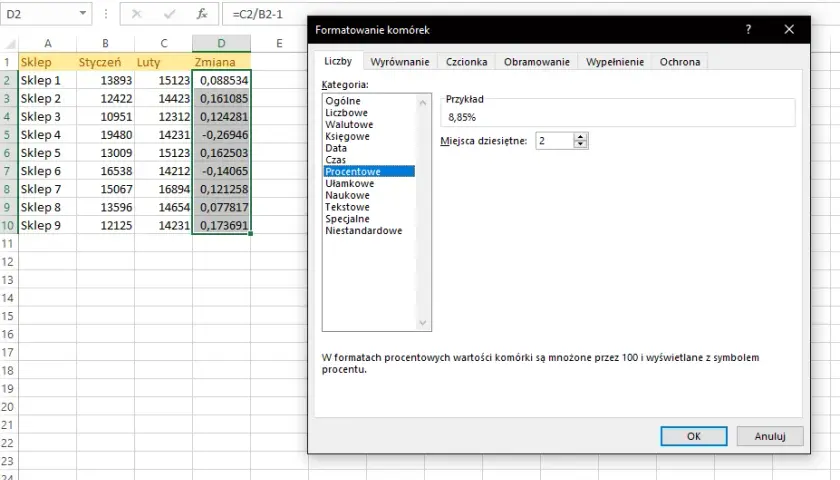The image size is (840, 480).
Task: Click cell containing Sklep 1
Action: (48, 80)
